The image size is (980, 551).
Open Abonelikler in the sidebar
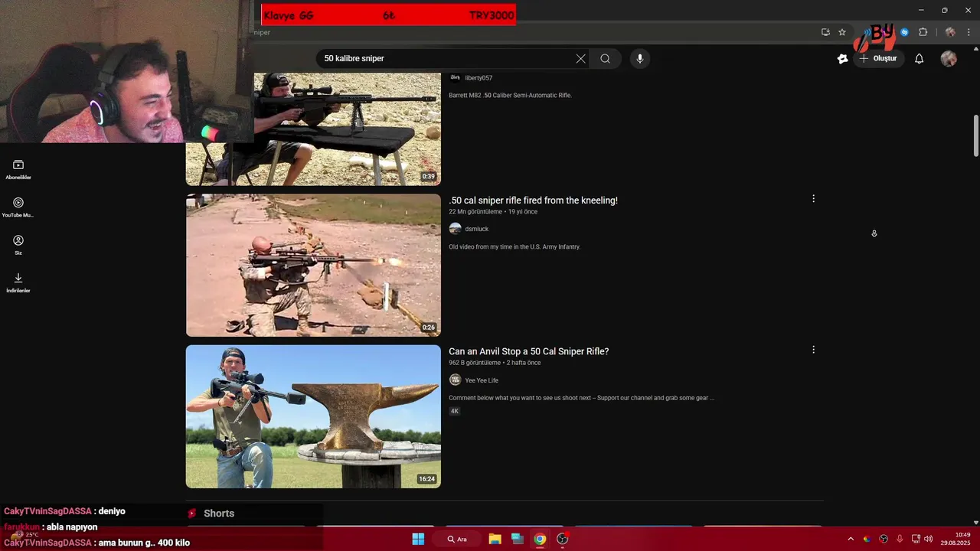pos(18,170)
